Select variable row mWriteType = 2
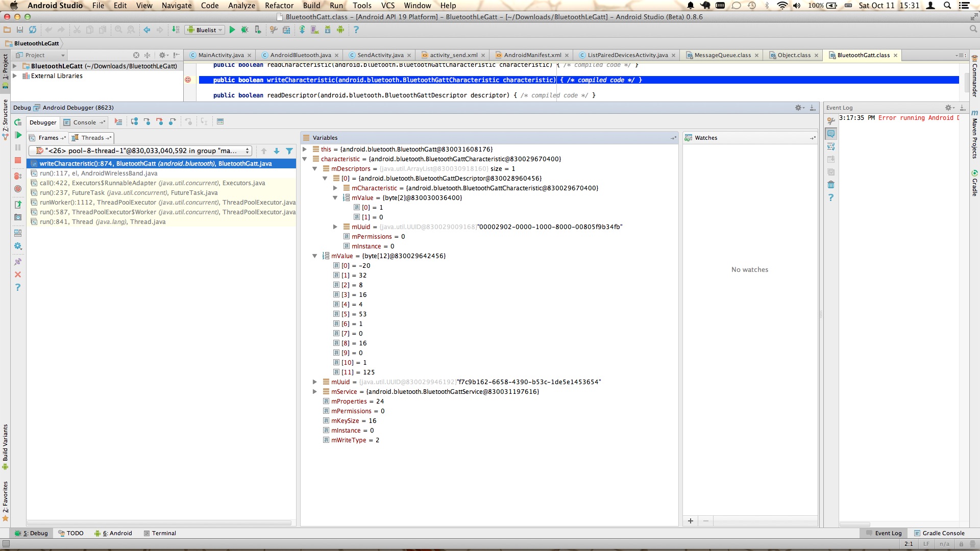 point(355,440)
